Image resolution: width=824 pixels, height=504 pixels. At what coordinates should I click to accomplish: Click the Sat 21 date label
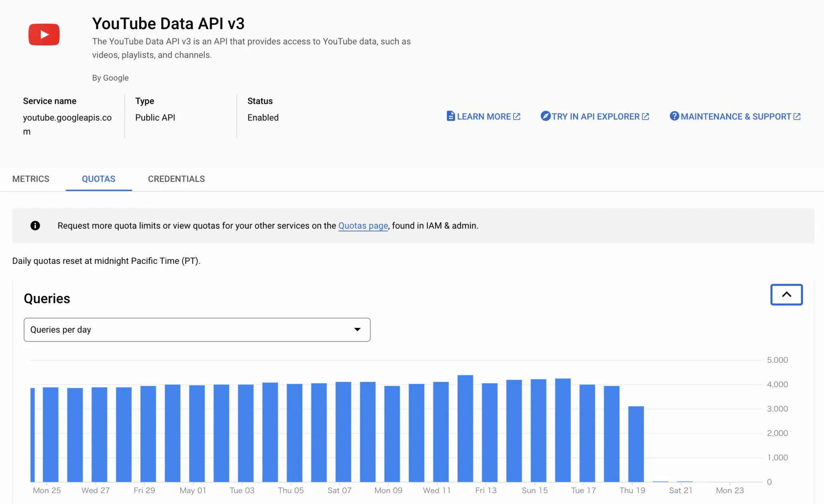click(x=681, y=490)
